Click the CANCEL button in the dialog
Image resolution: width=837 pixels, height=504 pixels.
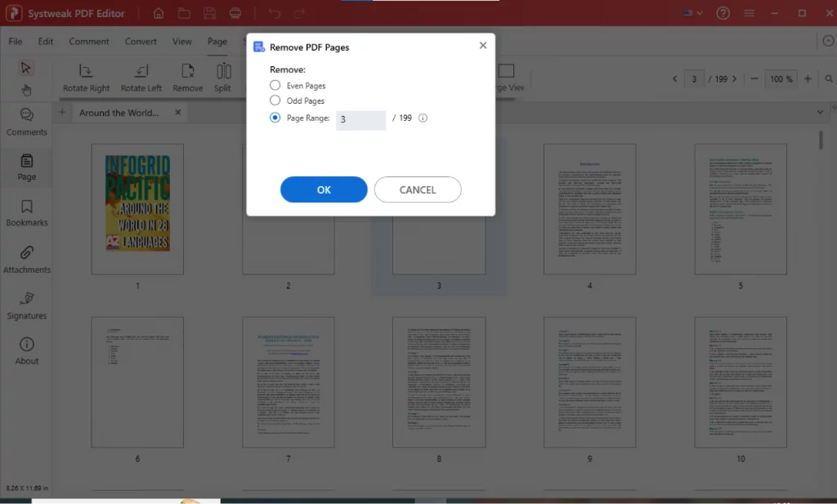tap(418, 189)
